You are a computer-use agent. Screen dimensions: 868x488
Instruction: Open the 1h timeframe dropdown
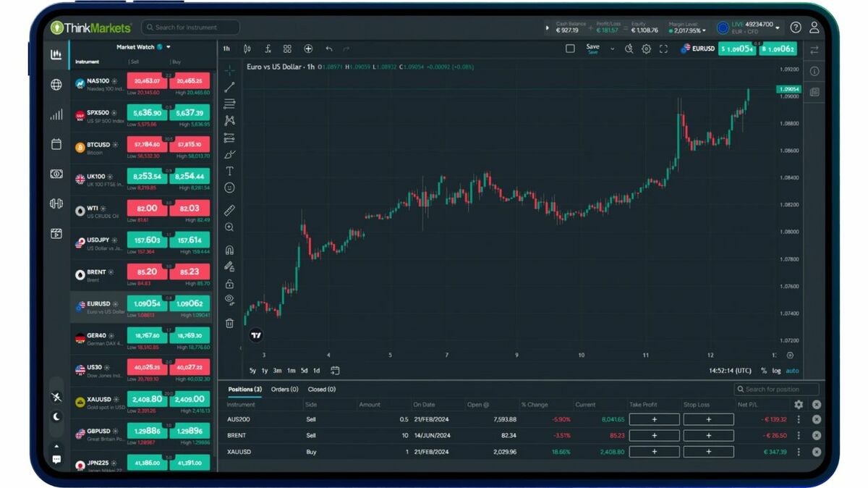click(226, 49)
